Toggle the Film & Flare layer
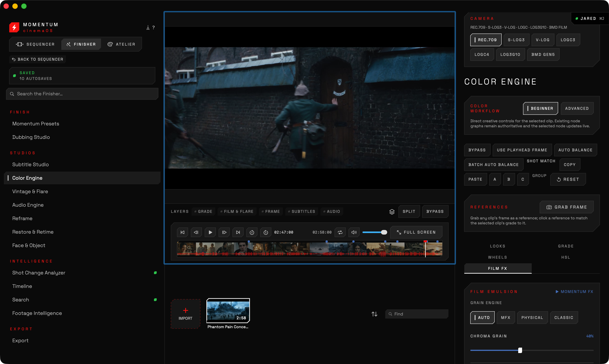This screenshot has height=364, width=609. click(x=237, y=212)
